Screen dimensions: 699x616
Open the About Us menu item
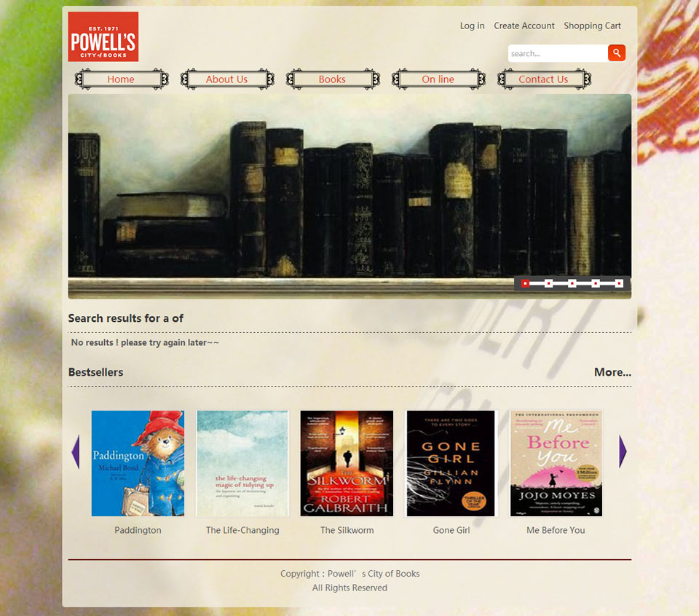(x=227, y=79)
